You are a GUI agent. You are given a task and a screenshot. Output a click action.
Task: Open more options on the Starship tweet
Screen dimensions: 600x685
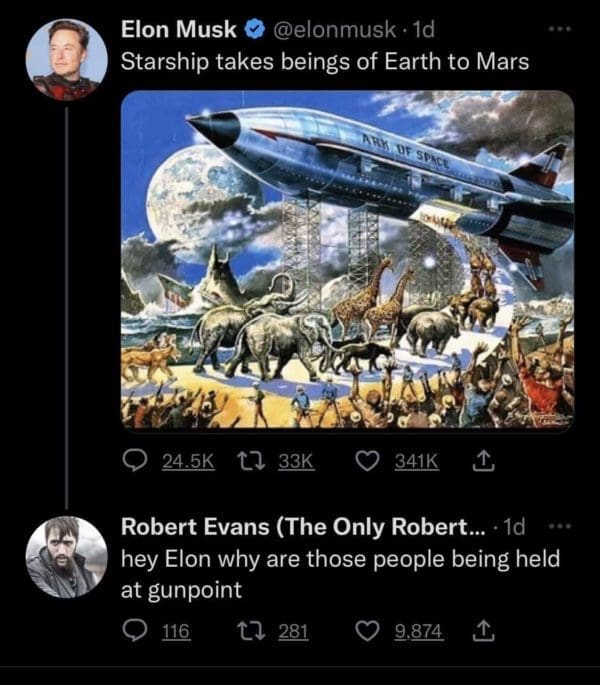(x=563, y=30)
